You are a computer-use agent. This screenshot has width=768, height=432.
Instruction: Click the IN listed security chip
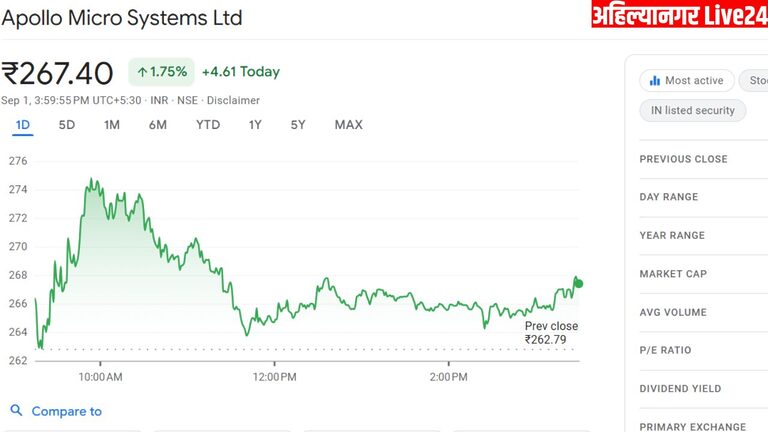pyautogui.click(x=692, y=110)
